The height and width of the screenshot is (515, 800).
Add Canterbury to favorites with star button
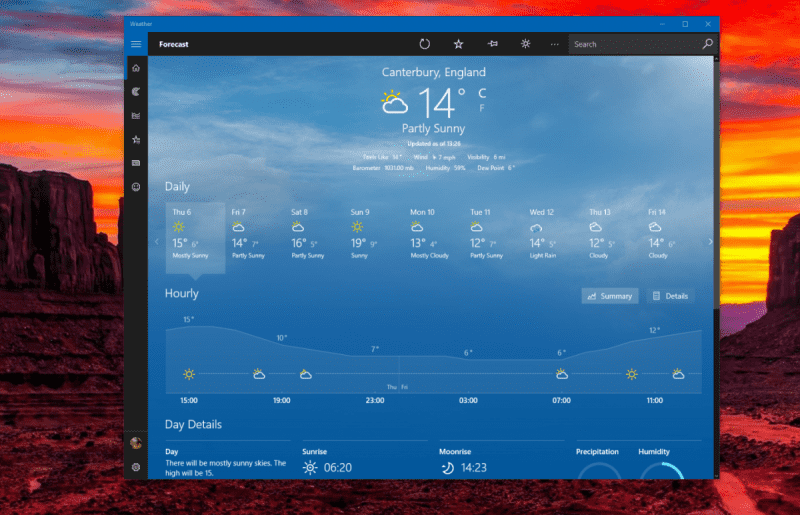(x=458, y=44)
